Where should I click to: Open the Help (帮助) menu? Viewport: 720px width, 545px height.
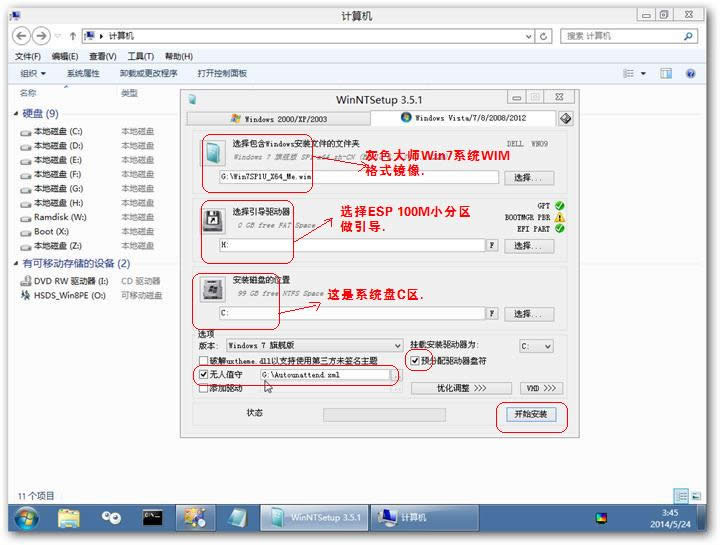tap(179, 56)
